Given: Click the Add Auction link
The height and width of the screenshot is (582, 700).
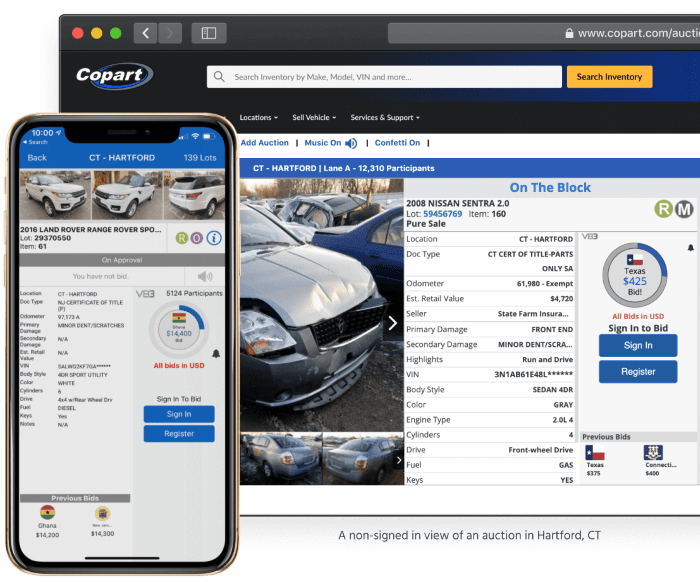Looking at the screenshot, I should click(x=264, y=143).
